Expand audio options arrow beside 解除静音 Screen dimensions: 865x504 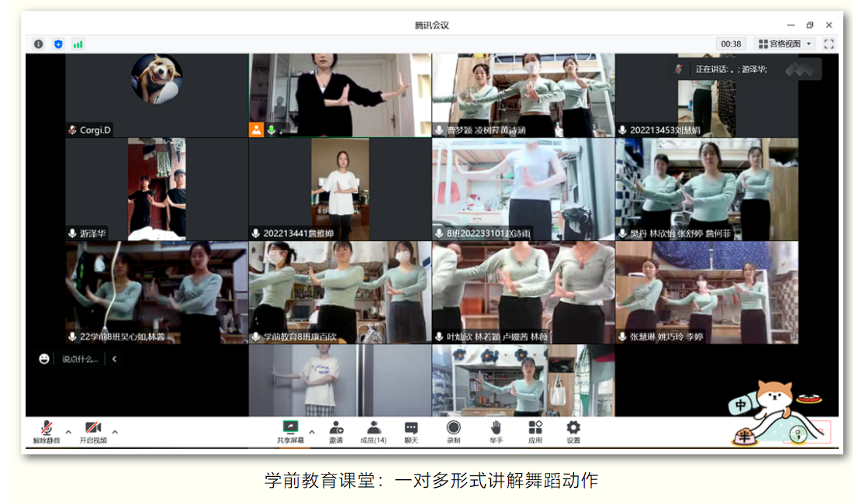pyautogui.click(x=68, y=432)
